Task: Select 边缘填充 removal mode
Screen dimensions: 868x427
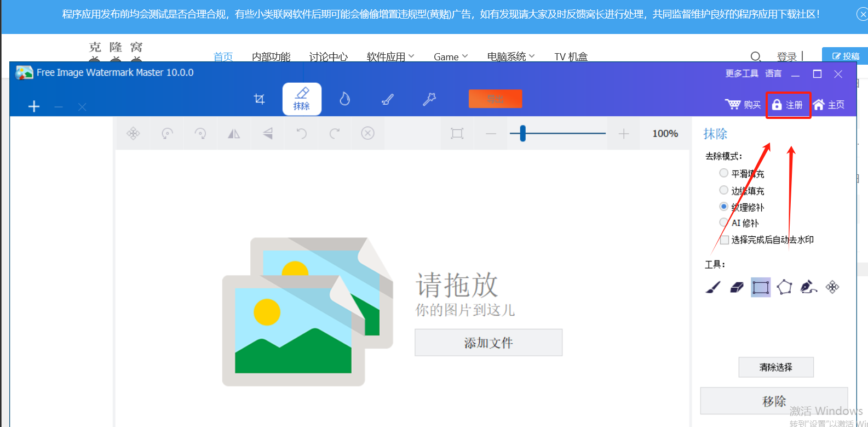Action: click(723, 190)
